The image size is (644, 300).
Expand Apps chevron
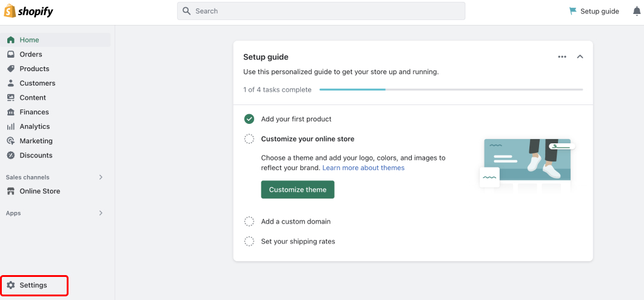pyautogui.click(x=101, y=213)
